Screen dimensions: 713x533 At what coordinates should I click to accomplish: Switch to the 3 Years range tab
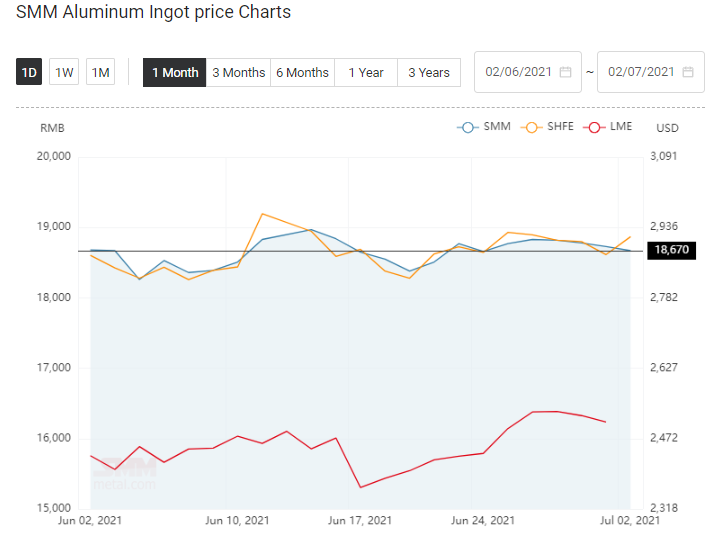coord(429,72)
